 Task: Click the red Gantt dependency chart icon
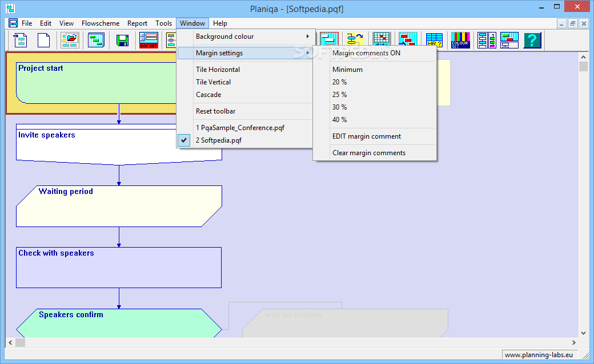[x=408, y=40]
